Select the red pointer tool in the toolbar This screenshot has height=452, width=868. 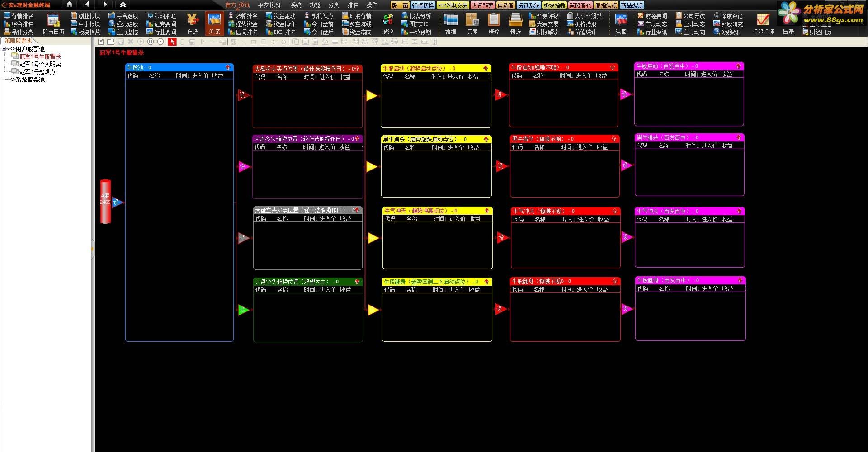(172, 42)
